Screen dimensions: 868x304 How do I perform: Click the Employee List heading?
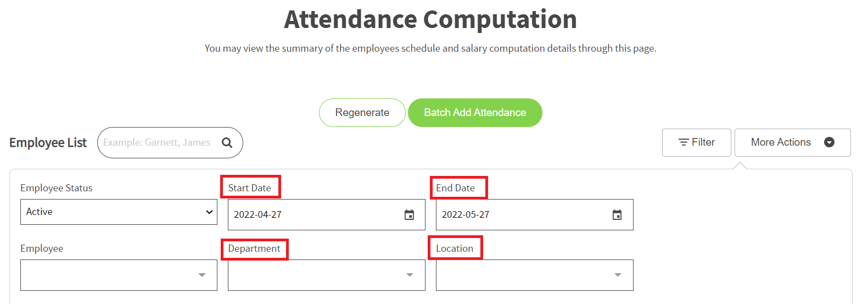click(48, 143)
